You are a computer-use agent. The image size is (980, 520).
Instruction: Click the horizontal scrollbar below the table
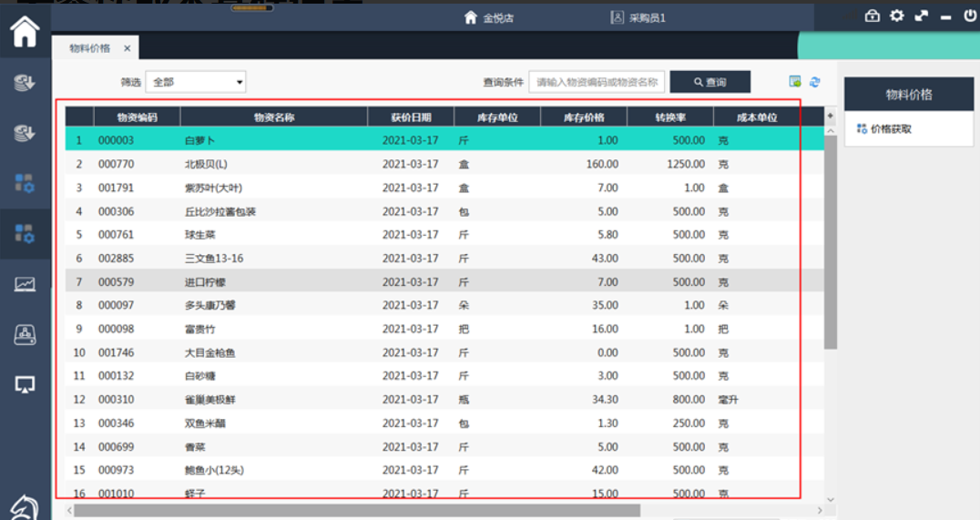355,510
